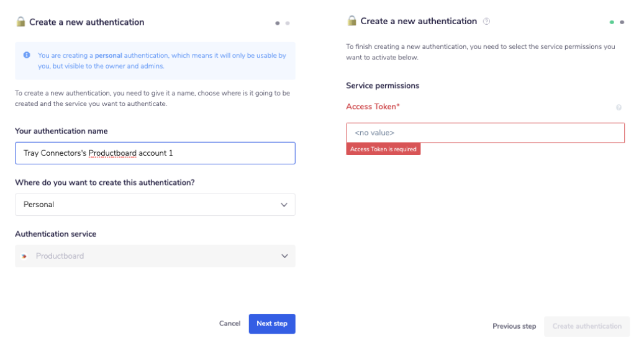644x351 pixels.
Task: Click the first step dot in left dialog
Action: click(278, 23)
